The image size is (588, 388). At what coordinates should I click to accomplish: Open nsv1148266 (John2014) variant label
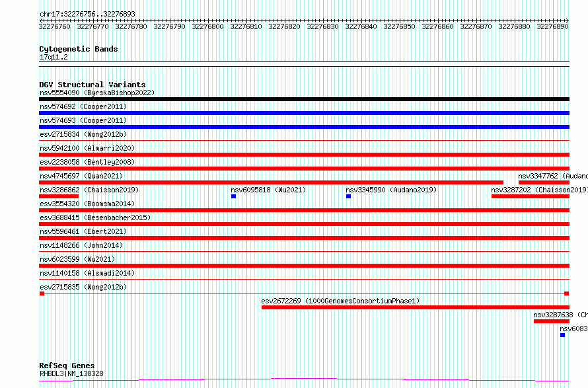81,245
